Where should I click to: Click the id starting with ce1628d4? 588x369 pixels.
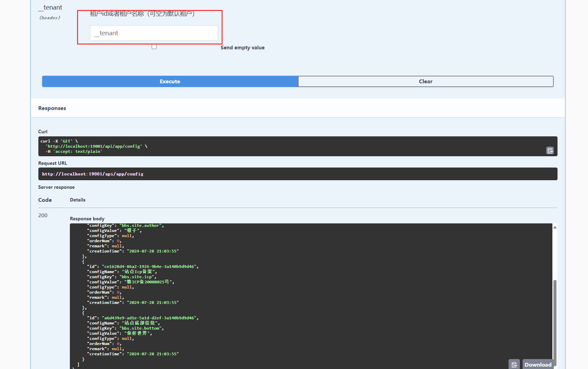150,267
